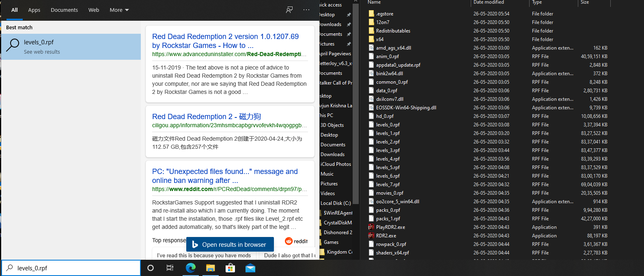Image resolution: width=644 pixels, height=276 pixels.
Task: Open the Mail app from taskbar
Action: coord(250,268)
